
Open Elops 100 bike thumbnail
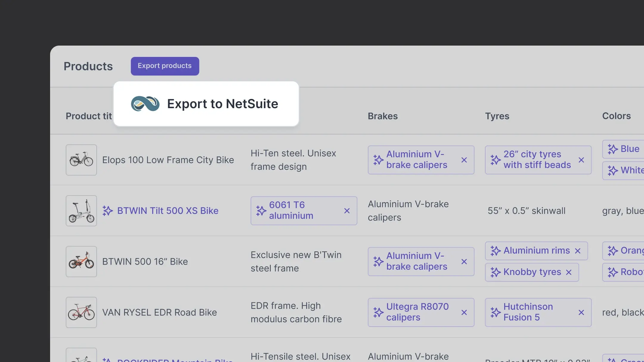tap(81, 160)
